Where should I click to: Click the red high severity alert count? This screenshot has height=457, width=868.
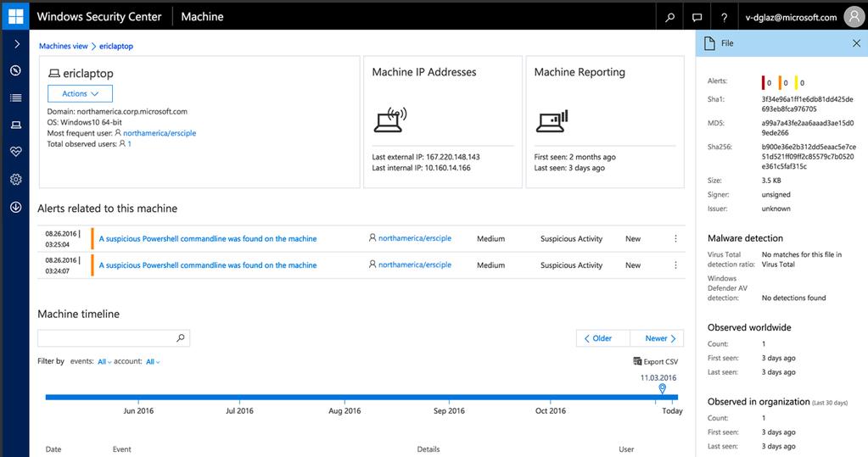(x=767, y=82)
